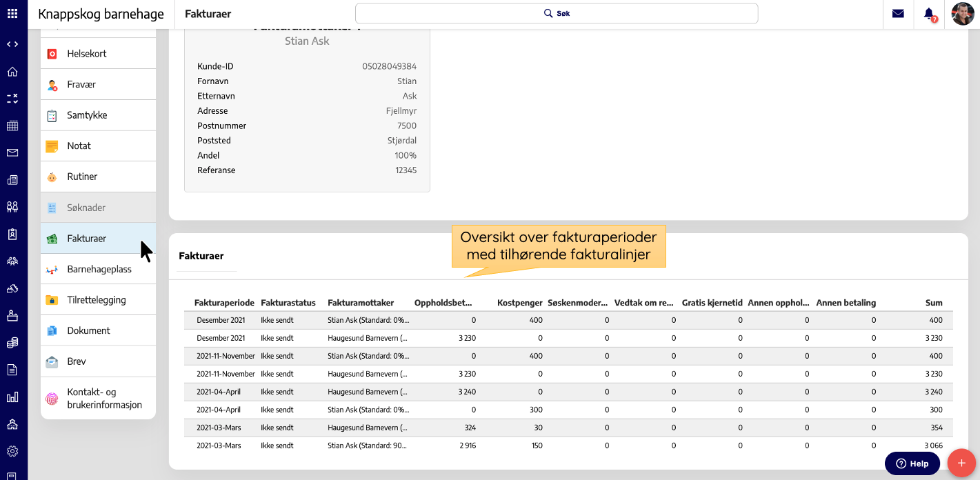The image size is (980, 480).
Task: Sort by Kostpenger column header
Action: click(x=520, y=303)
